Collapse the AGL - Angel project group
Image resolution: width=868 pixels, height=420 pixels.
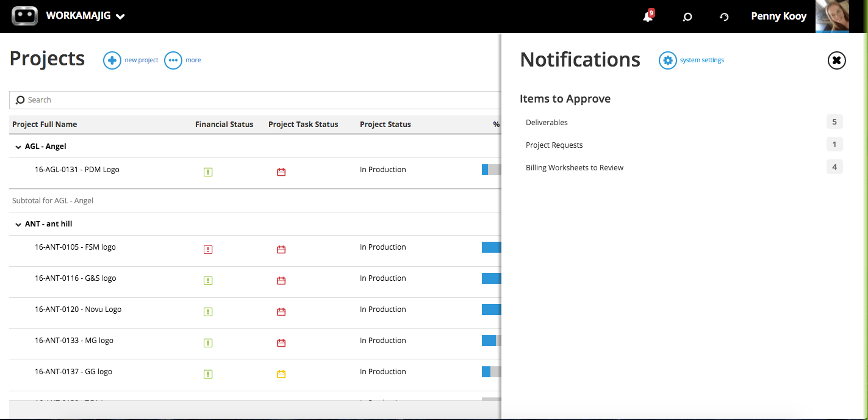click(x=17, y=147)
